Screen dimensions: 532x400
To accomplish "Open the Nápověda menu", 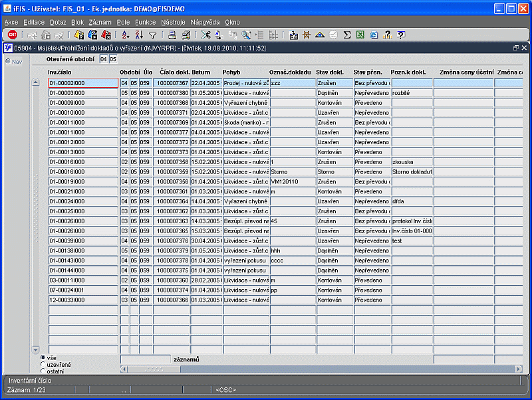I will point(205,22).
